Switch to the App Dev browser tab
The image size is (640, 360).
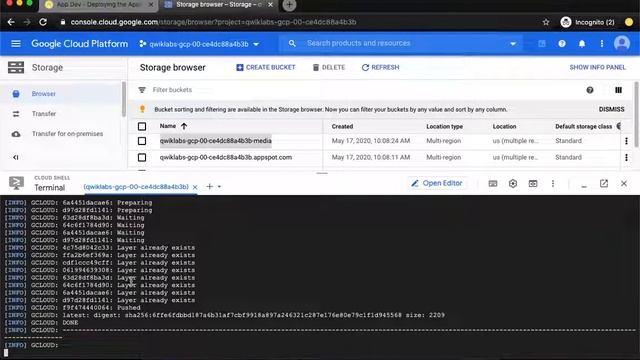coord(98,5)
